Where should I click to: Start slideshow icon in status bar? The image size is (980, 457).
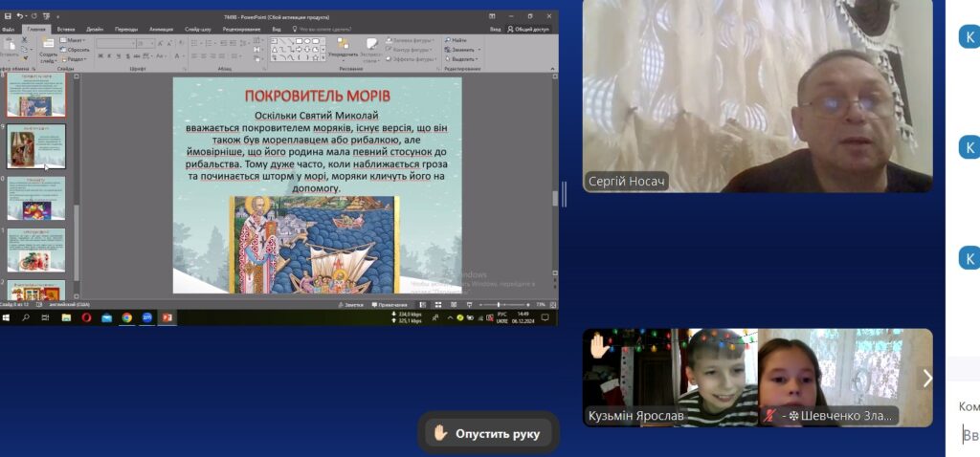(x=469, y=305)
